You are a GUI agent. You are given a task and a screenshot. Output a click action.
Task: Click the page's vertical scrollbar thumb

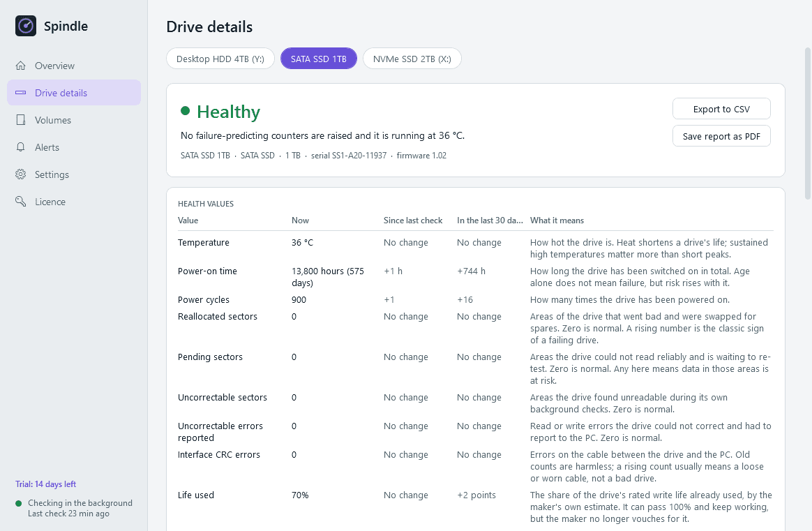[x=807, y=124]
